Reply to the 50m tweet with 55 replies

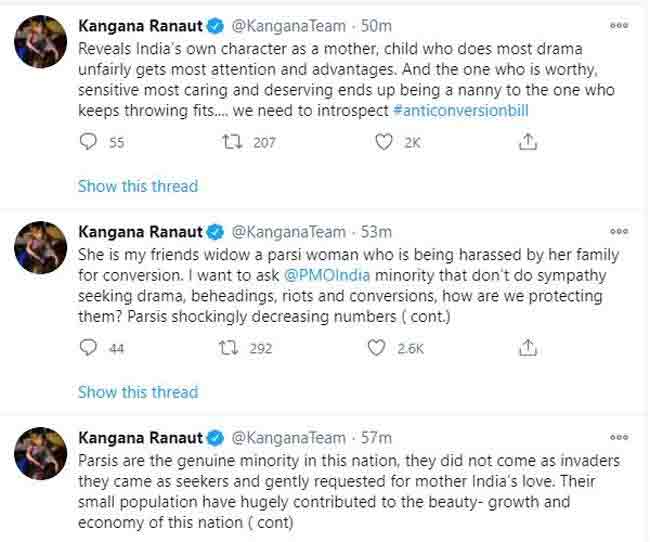point(89,143)
